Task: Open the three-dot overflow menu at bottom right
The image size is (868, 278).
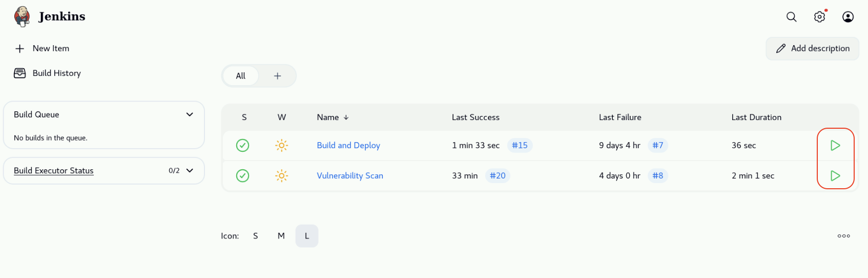Action: (843, 236)
